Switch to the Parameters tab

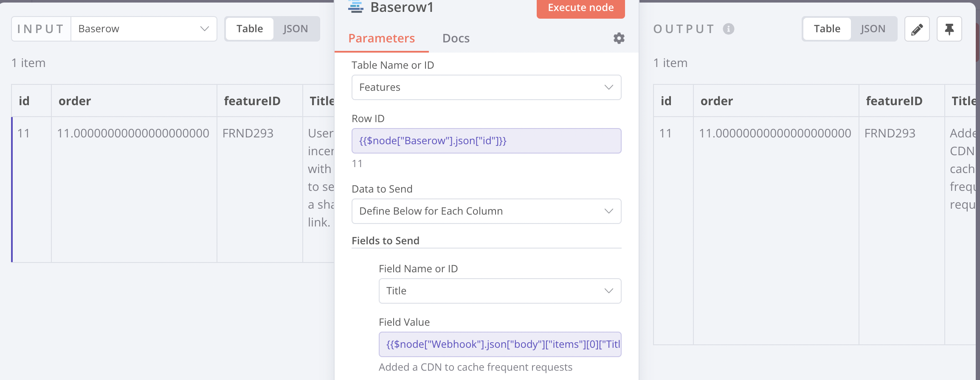(381, 38)
